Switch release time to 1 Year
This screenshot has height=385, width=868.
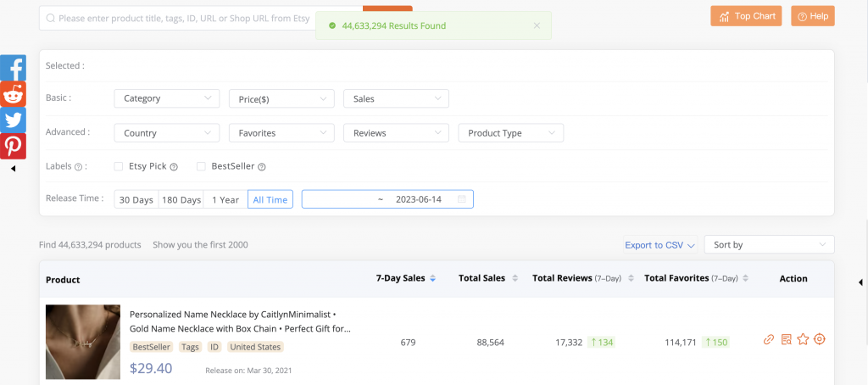(225, 200)
